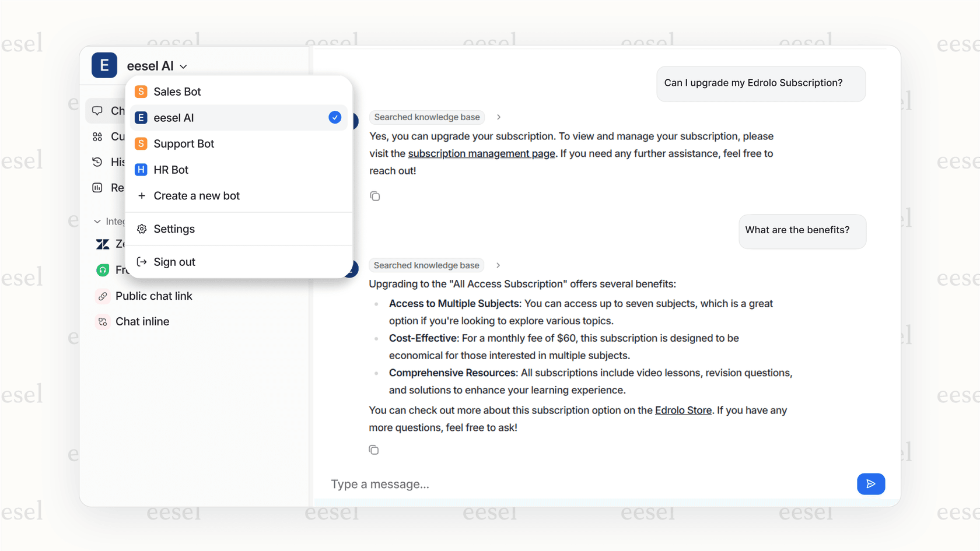Screen dimensions: 980x551
Task: Expand the first Searched knowledge base step
Action: click(498, 117)
